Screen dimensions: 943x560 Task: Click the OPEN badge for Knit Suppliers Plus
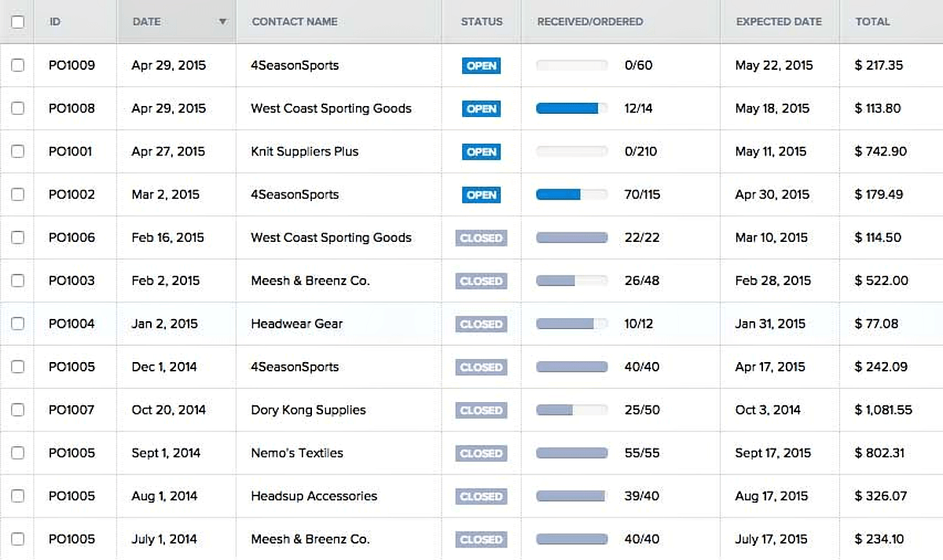[x=481, y=152]
